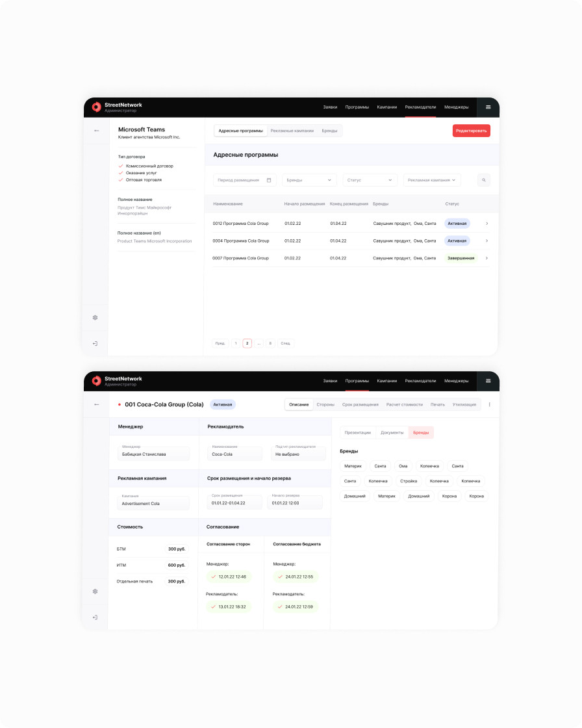Go to next page with След.
Screen dimensions: 582x728
click(285, 344)
